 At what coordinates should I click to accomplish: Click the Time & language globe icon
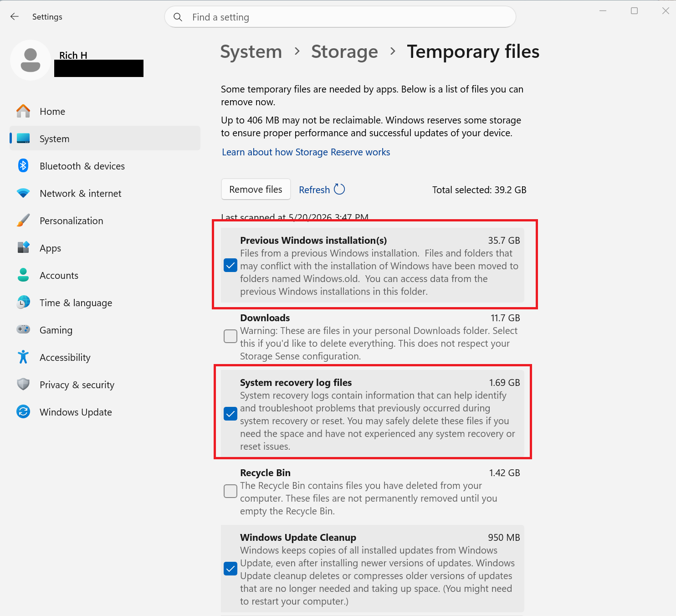pyautogui.click(x=23, y=302)
